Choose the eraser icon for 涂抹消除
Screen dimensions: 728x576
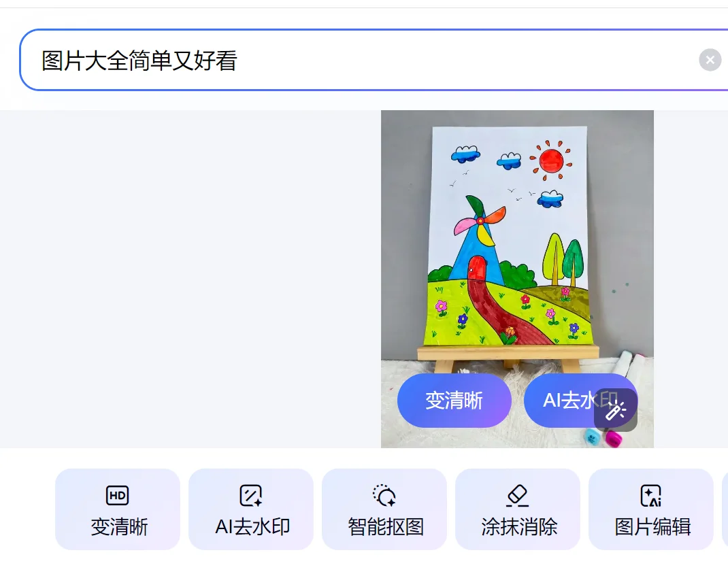tap(518, 495)
